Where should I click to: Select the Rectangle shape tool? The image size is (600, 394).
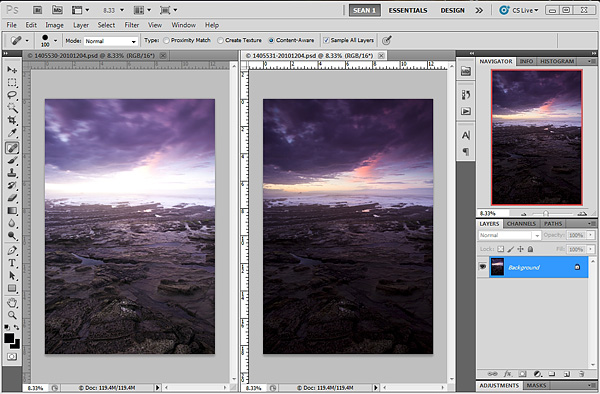pos(12,288)
